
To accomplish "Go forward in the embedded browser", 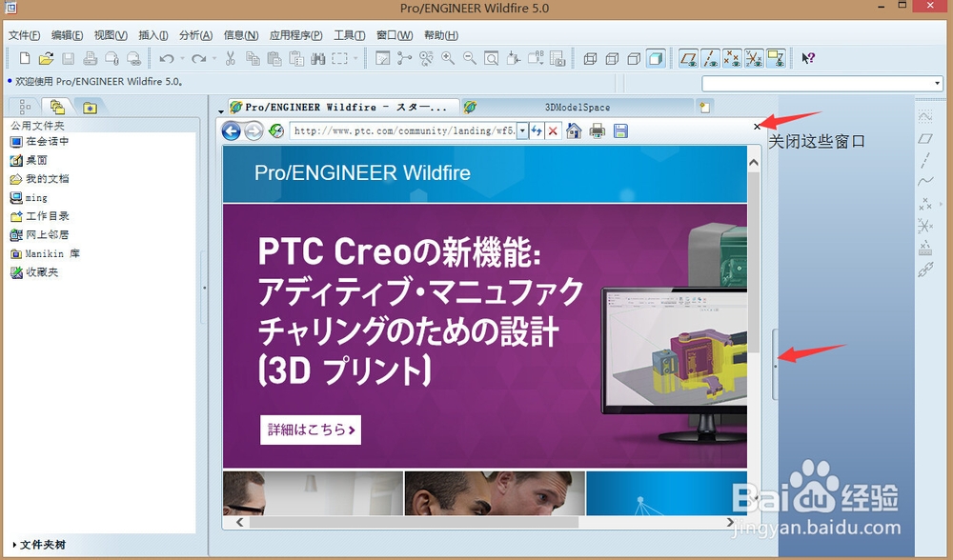I will coord(253,130).
